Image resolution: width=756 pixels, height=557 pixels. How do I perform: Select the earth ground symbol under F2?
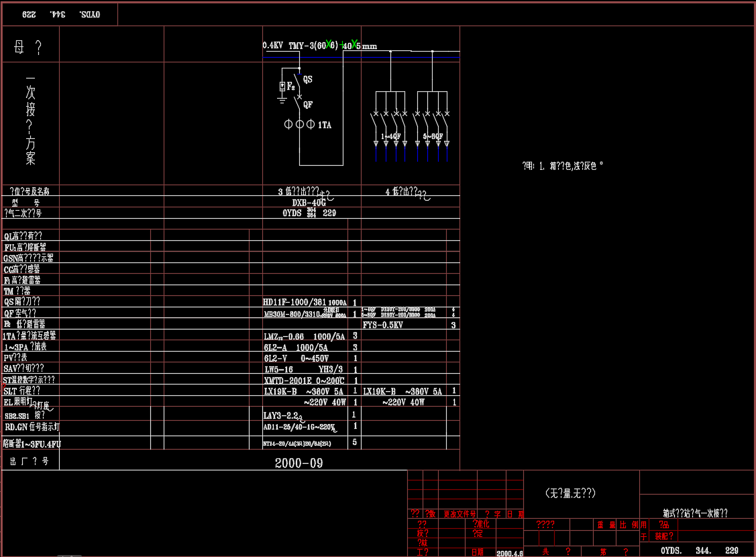(282, 100)
